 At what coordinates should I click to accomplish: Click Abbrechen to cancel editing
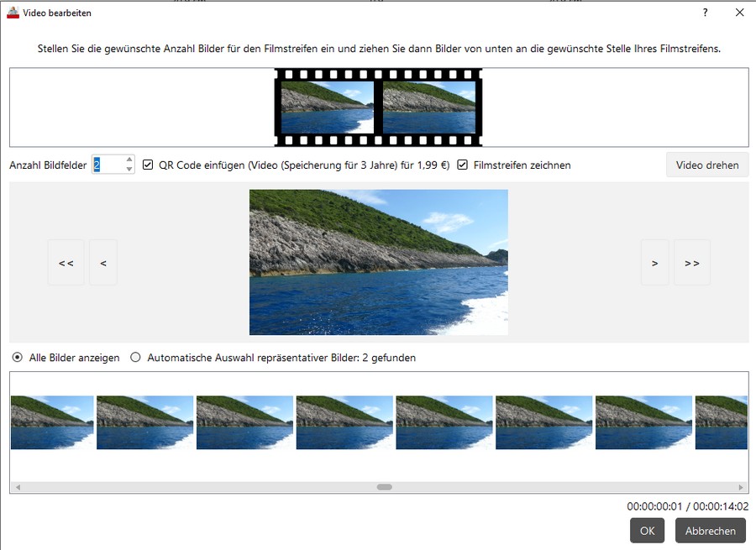tap(710, 531)
